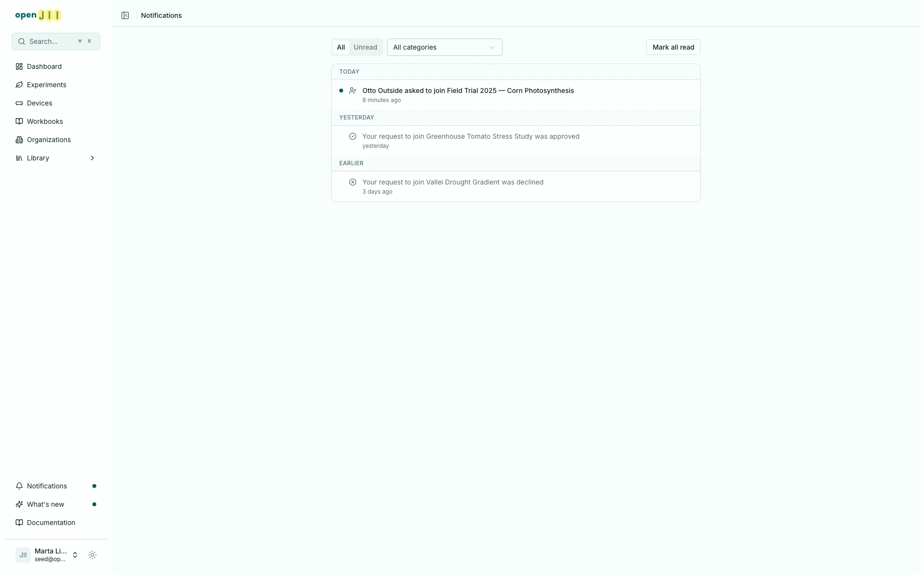Click the "3 days ago" timestamp
Screen dimensions: 924x578
(x=377, y=192)
